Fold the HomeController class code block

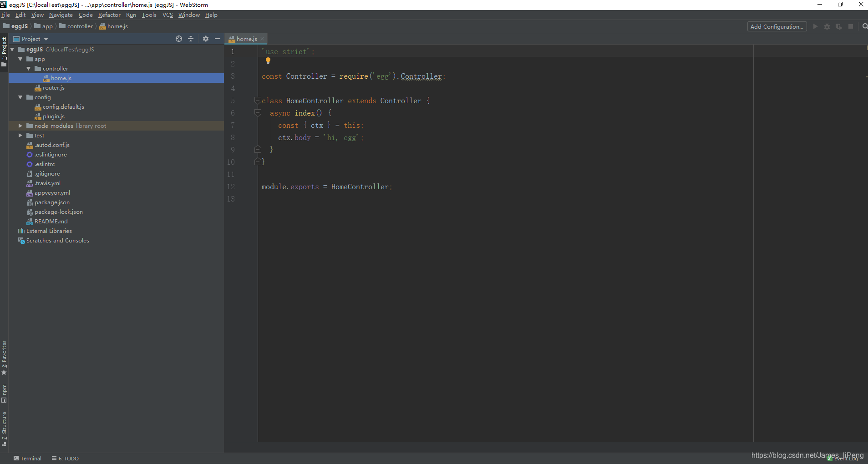(x=258, y=101)
